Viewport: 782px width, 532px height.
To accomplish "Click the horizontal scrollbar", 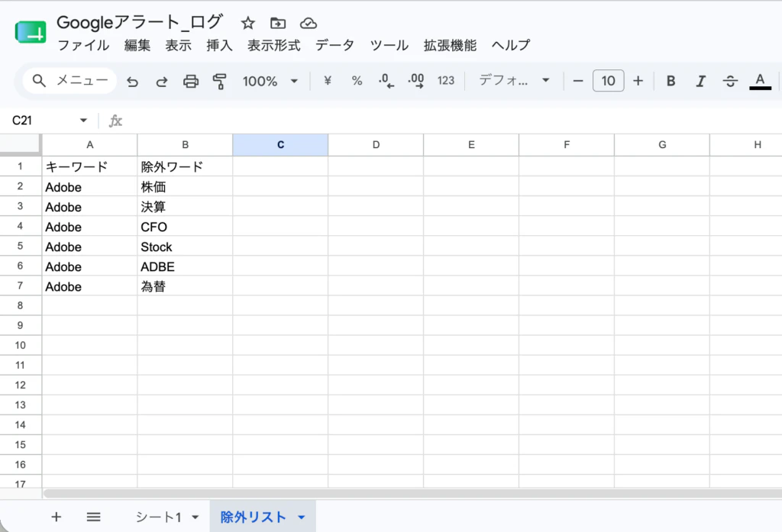I will click(412, 493).
